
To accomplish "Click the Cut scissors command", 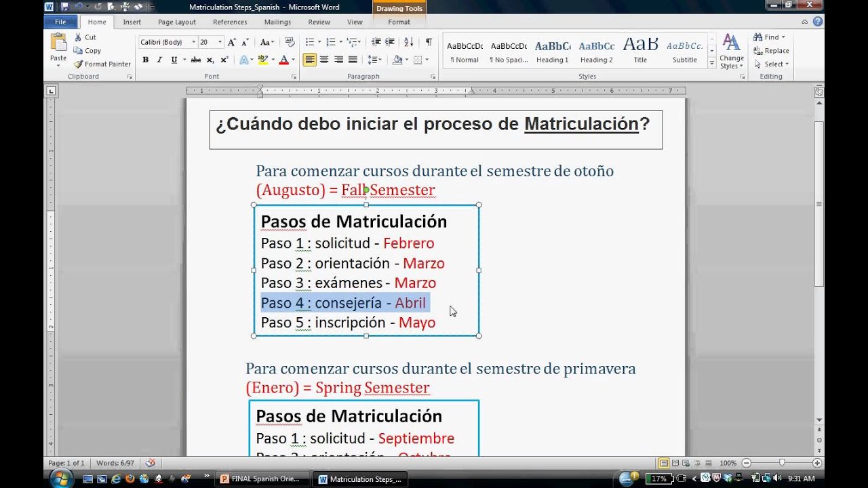I will point(85,37).
